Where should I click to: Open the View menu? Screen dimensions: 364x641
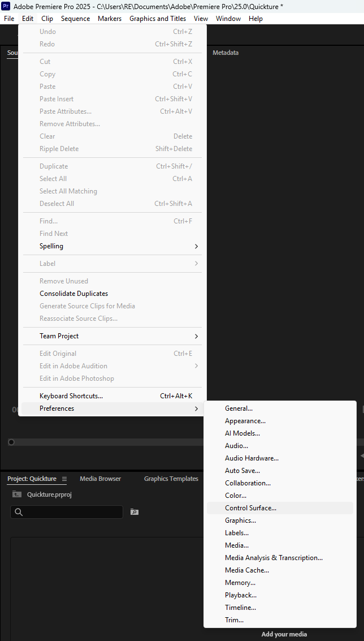coord(201,19)
